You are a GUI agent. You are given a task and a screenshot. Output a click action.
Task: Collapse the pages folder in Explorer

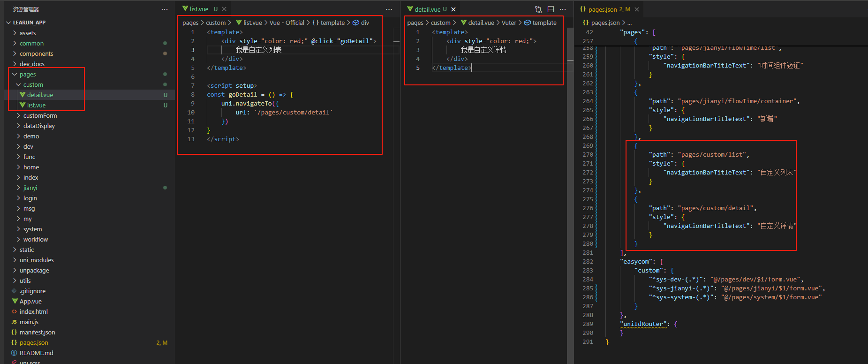click(27, 75)
